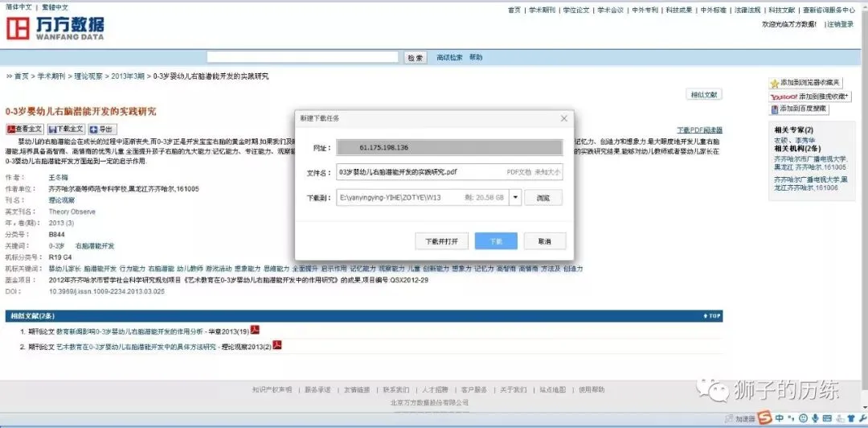Click the 中 language mode indicator in the IME bar
Screen dimensions: 868x428
780,418
